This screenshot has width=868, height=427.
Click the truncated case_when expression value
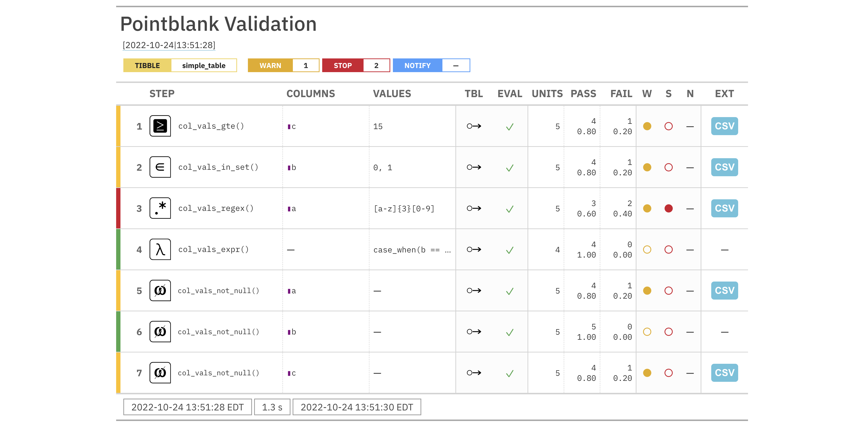click(x=412, y=250)
